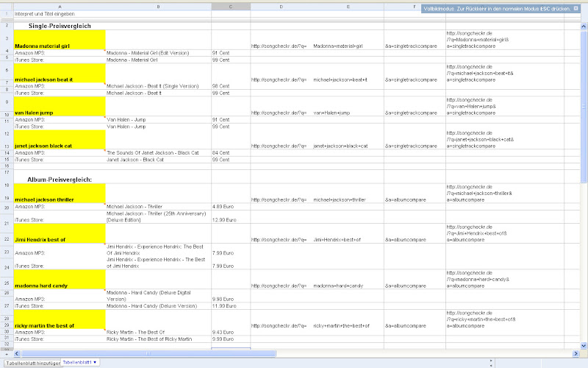Select the '98 Cent' price cell
The image size is (588, 368).
231,86
